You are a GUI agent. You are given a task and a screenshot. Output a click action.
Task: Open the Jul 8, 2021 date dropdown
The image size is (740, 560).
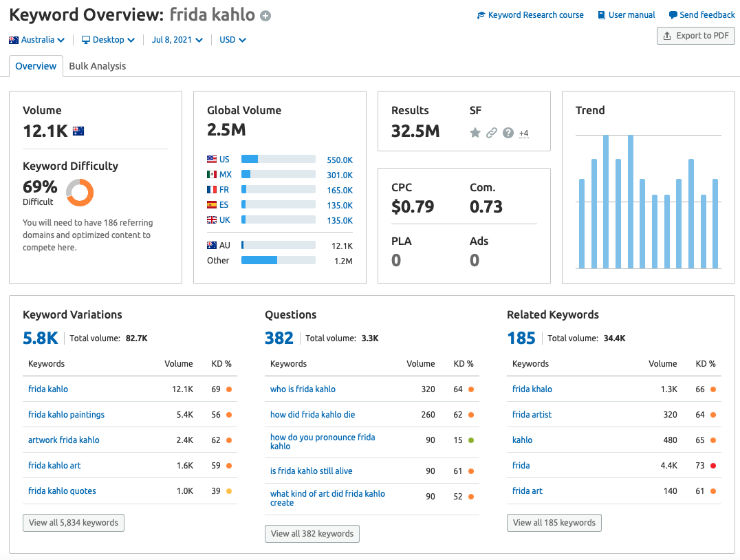click(177, 40)
